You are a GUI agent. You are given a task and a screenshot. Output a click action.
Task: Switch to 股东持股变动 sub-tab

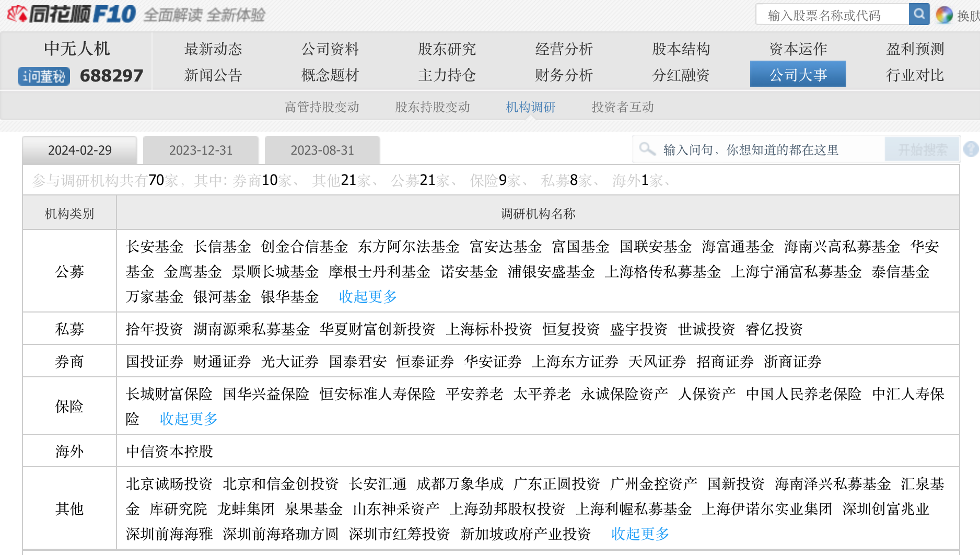pos(433,107)
